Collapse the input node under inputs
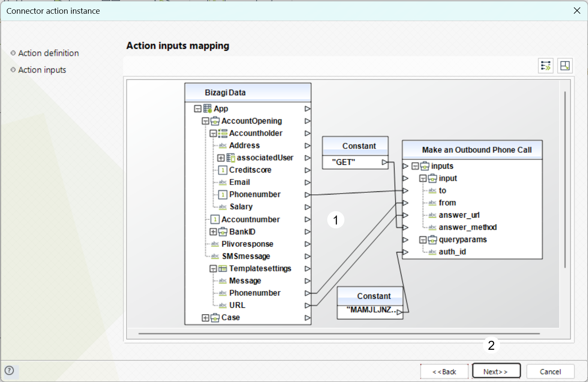This screenshot has height=382, width=588. [423, 179]
